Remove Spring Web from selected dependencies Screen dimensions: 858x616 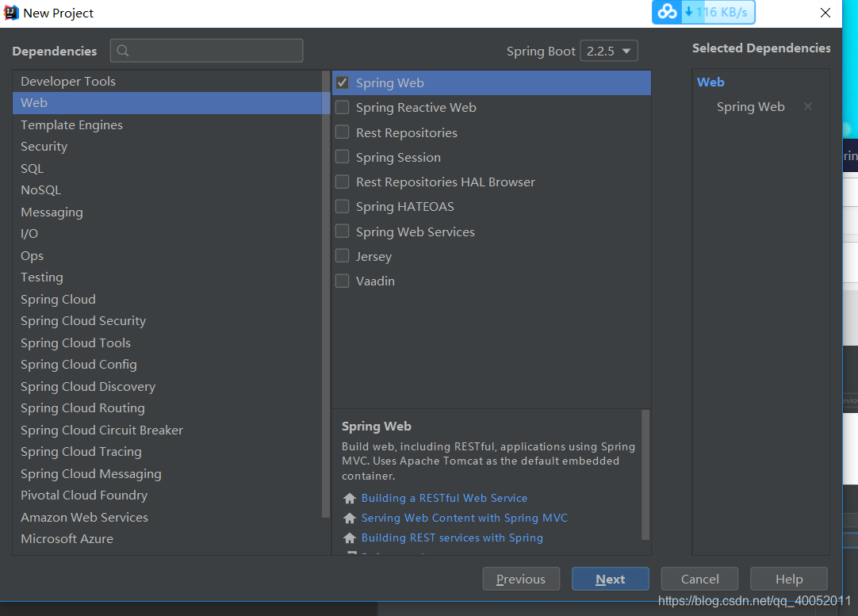coord(808,107)
